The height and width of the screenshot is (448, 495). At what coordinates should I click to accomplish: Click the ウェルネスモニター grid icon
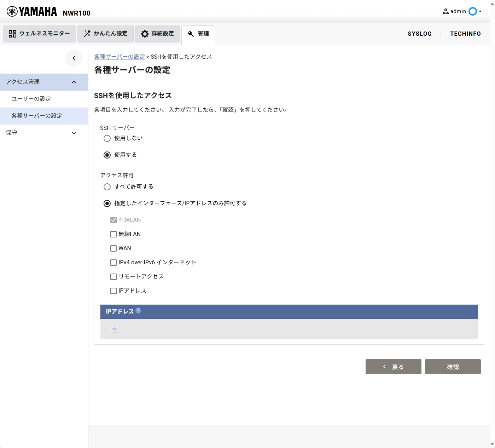point(12,34)
